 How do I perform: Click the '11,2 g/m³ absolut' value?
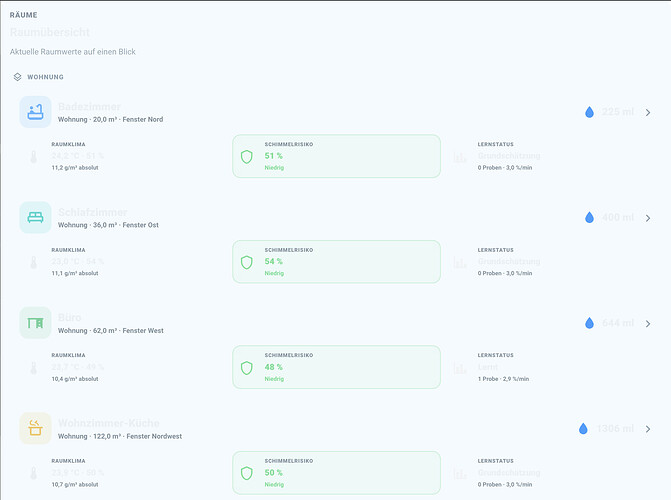[75, 168]
